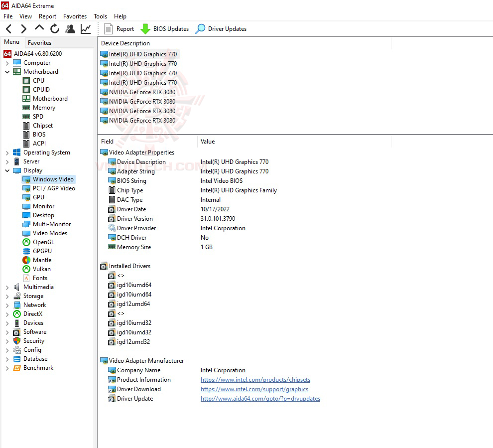493x448 pixels.
Task: Select the Memory item icon
Action: pos(26,108)
